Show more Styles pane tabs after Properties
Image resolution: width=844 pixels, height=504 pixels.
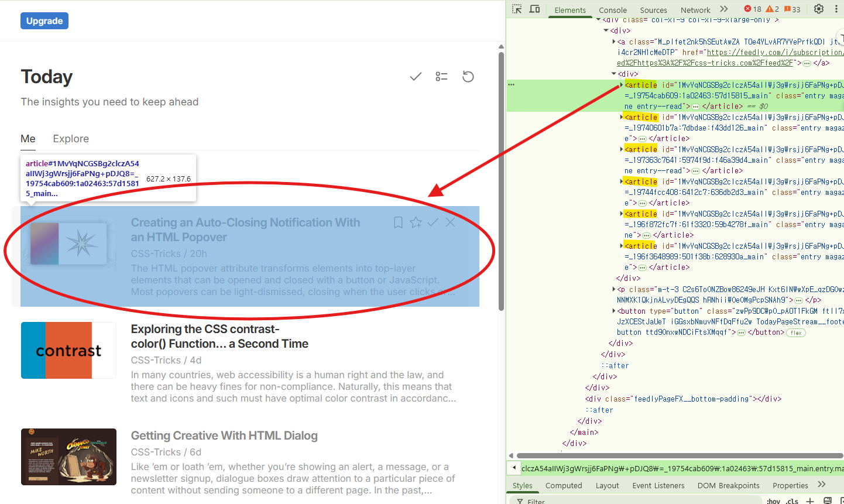click(822, 485)
